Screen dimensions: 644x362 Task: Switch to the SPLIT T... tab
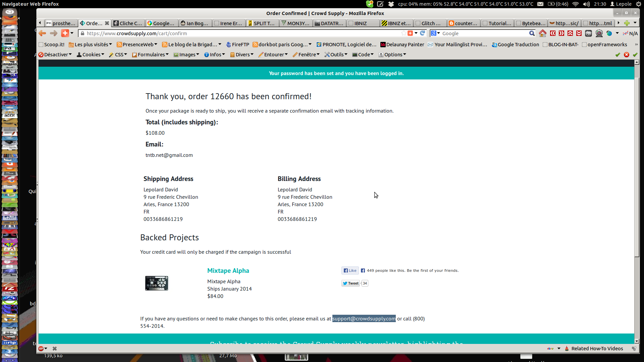263,23
